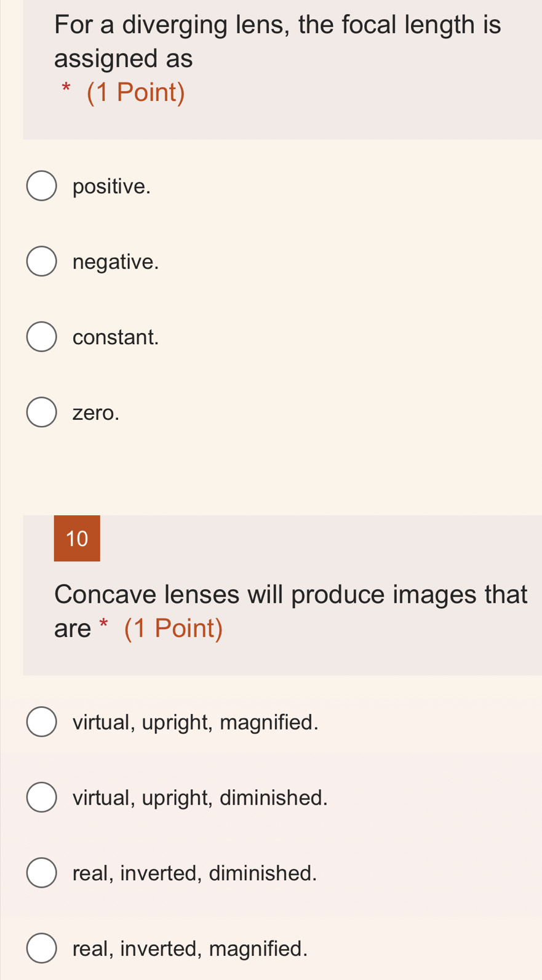Click the 'real, inverted, diminished.' label text

[x=194, y=873]
